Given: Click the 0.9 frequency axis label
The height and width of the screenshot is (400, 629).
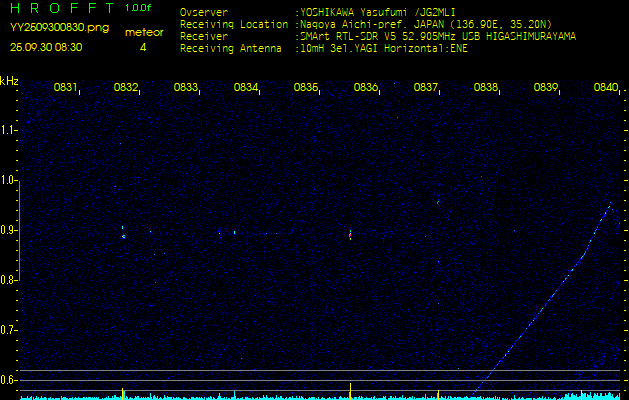Looking at the screenshot, I should click(8, 230).
